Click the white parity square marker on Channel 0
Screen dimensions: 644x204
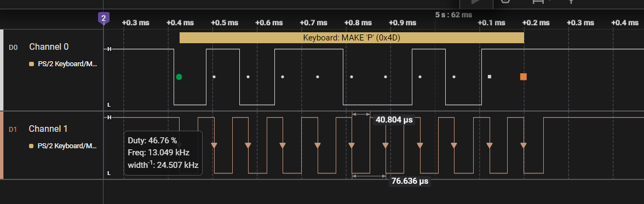tap(489, 77)
